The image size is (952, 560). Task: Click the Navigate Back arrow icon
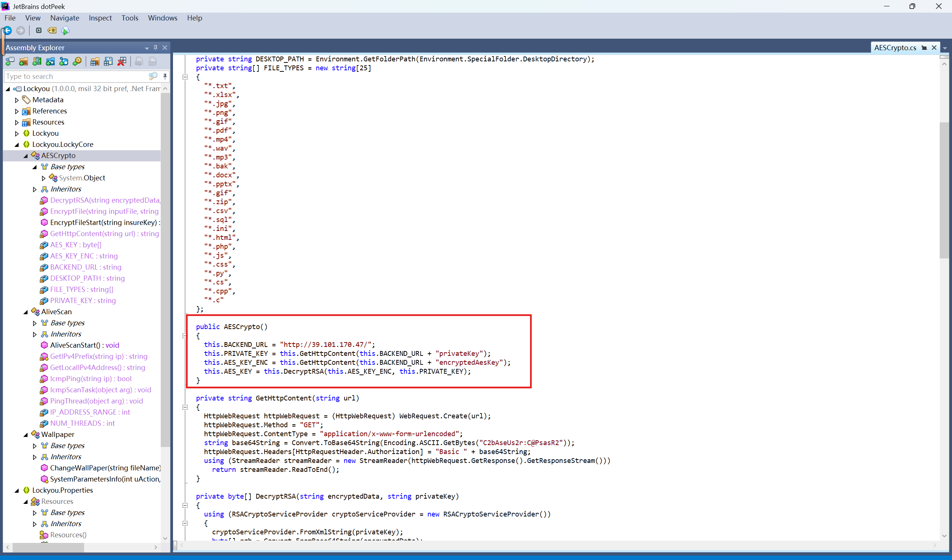pyautogui.click(x=7, y=30)
